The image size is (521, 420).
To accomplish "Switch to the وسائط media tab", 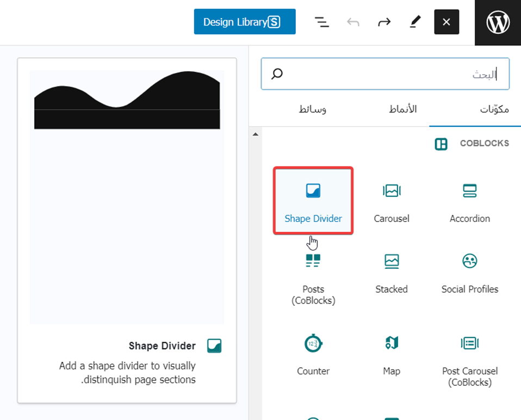I will [x=313, y=109].
